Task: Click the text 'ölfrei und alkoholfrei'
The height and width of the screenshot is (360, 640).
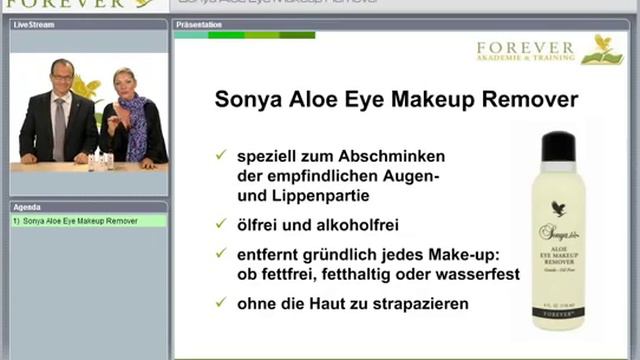Action: click(x=318, y=225)
